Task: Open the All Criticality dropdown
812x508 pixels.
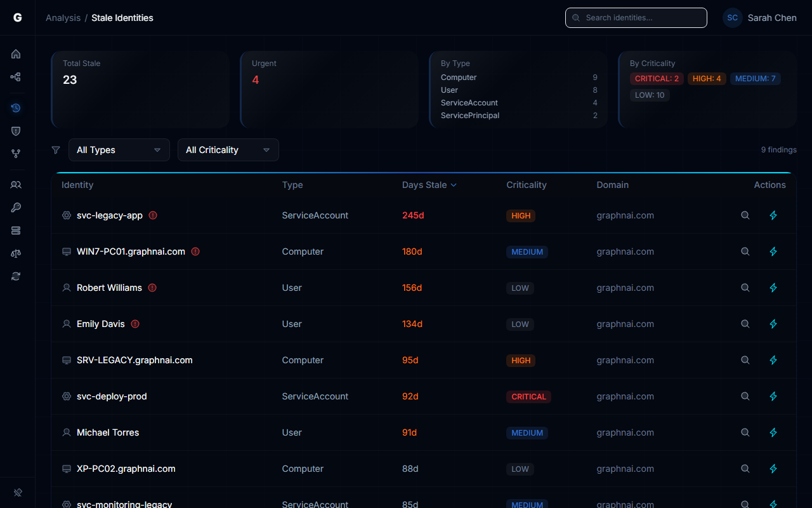Action: pos(228,150)
